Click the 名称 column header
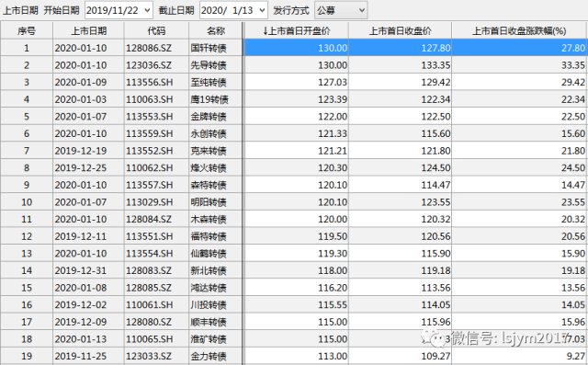 [216, 30]
